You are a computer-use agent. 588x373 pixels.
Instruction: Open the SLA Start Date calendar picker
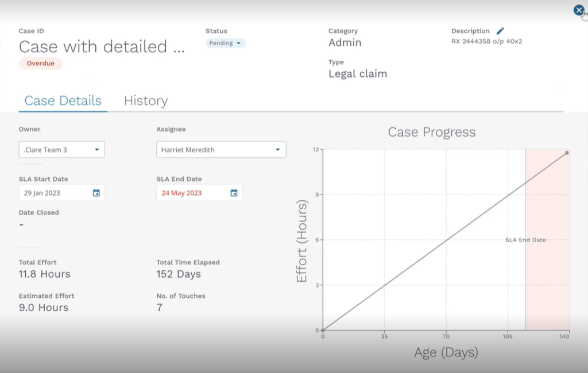coord(96,193)
